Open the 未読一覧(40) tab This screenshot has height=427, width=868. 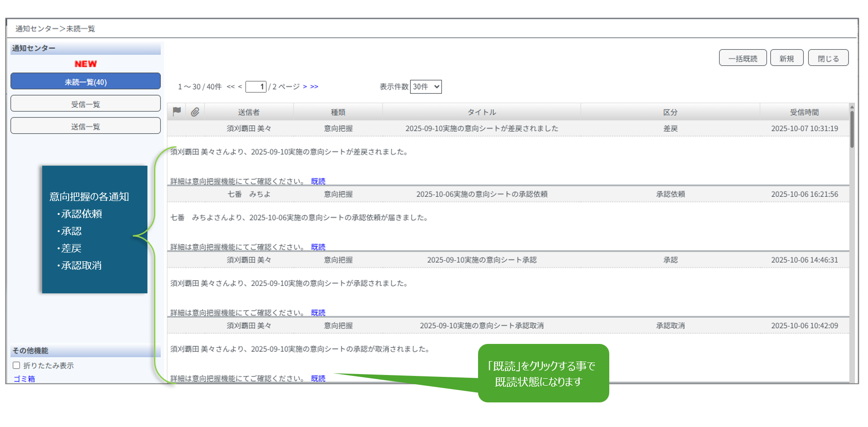86,82
